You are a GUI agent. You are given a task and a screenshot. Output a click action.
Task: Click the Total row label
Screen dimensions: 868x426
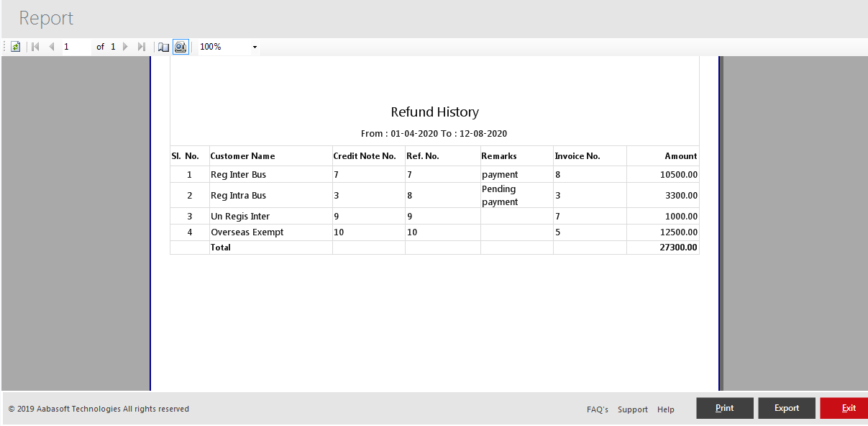pyautogui.click(x=221, y=248)
